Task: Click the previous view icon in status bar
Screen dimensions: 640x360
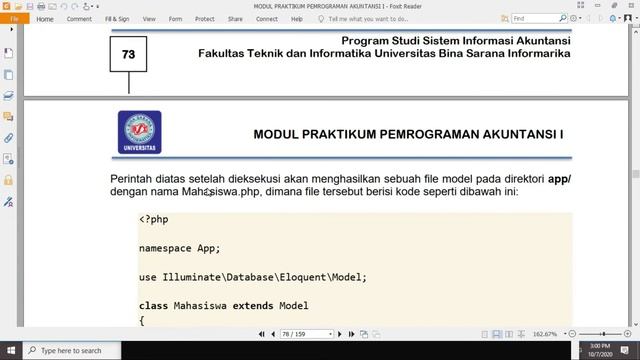Action: pos(364,334)
